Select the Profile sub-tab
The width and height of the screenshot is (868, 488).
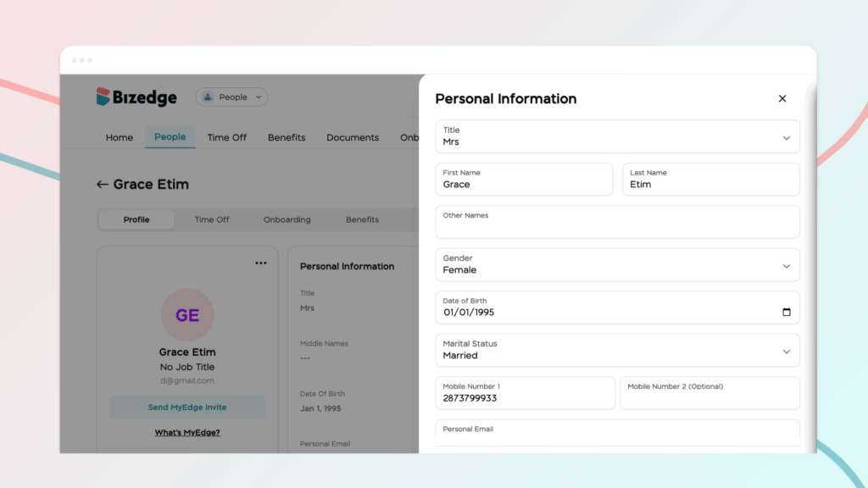point(136,219)
